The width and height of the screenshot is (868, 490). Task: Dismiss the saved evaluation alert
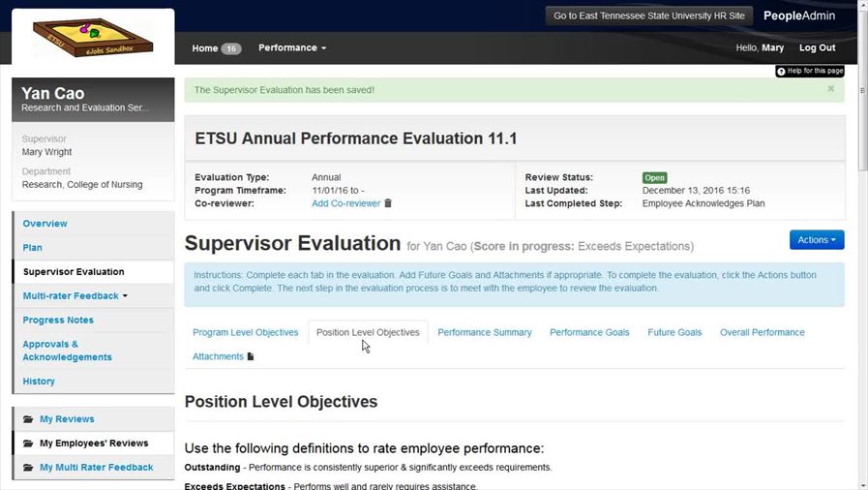coord(830,89)
